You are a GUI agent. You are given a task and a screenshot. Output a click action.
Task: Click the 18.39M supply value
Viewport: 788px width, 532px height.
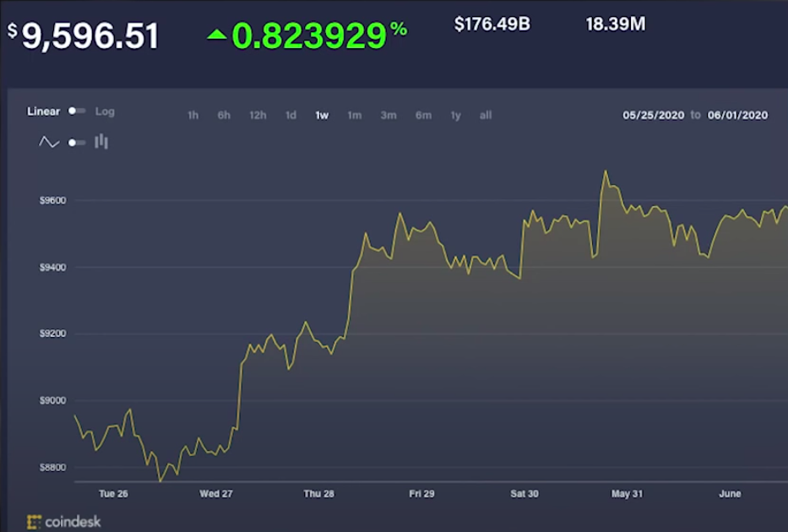pyautogui.click(x=616, y=24)
